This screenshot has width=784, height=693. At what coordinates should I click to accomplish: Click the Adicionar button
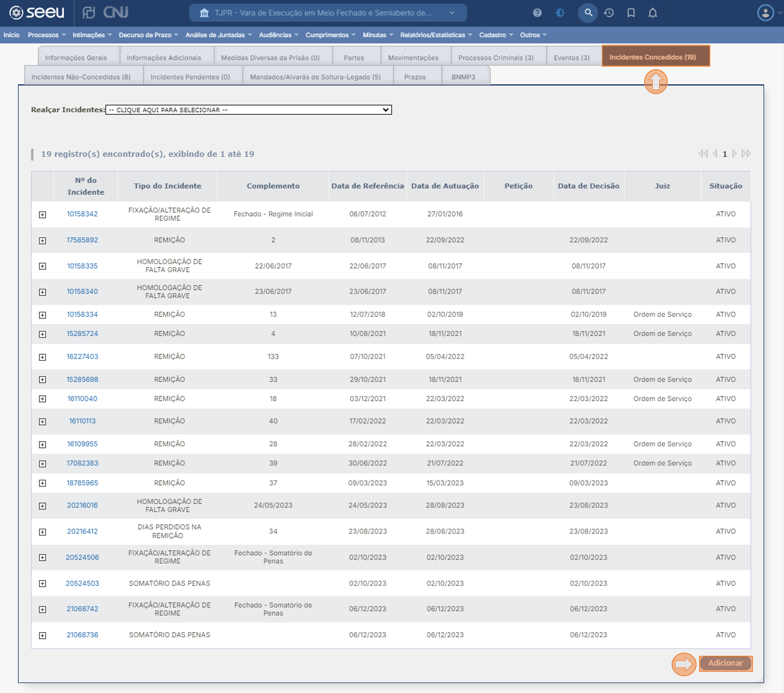(725, 663)
